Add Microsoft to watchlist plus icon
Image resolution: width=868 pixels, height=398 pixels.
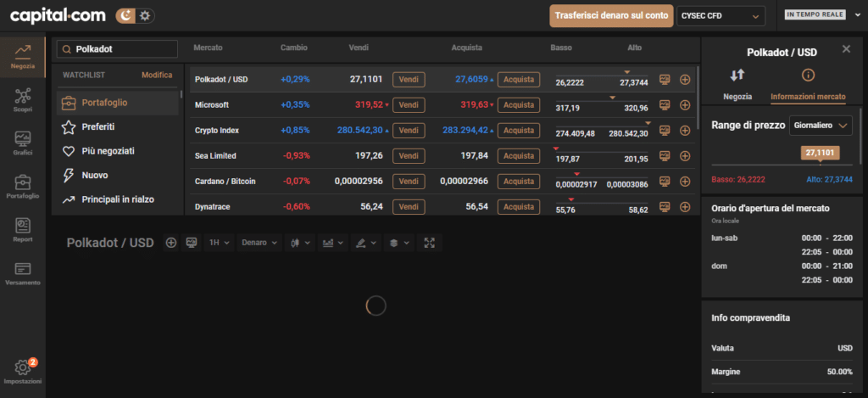coord(685,104)
